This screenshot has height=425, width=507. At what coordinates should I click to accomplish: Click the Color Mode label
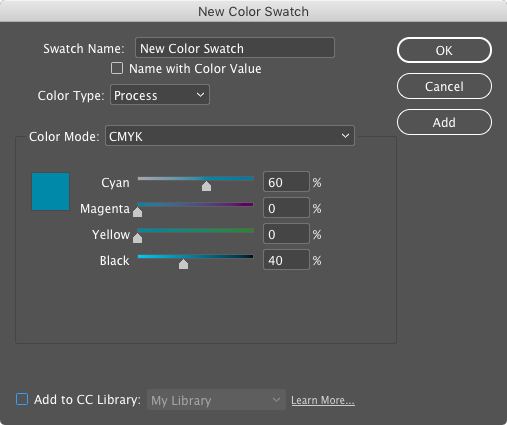[64, 137]
